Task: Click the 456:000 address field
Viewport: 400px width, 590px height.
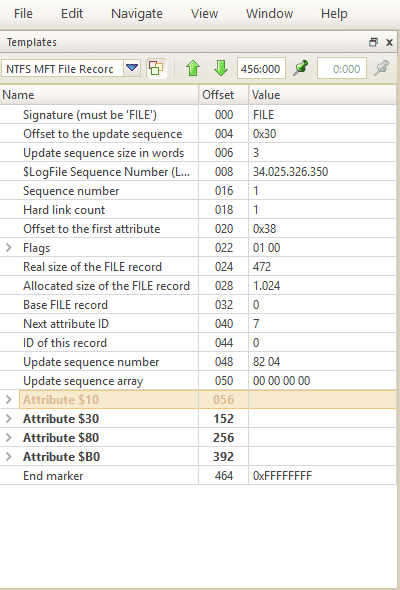Action: pyautogui.click(x=261, y=68)
